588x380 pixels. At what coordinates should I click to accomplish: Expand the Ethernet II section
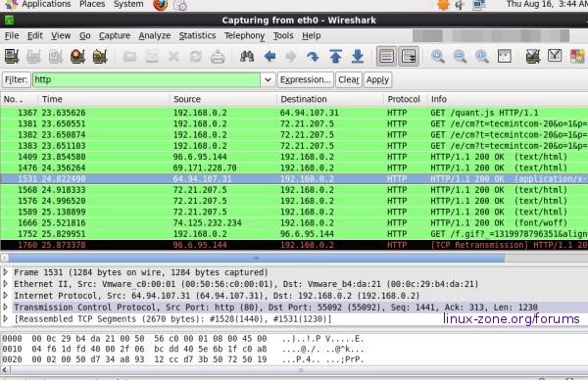(x=6, y=284)
